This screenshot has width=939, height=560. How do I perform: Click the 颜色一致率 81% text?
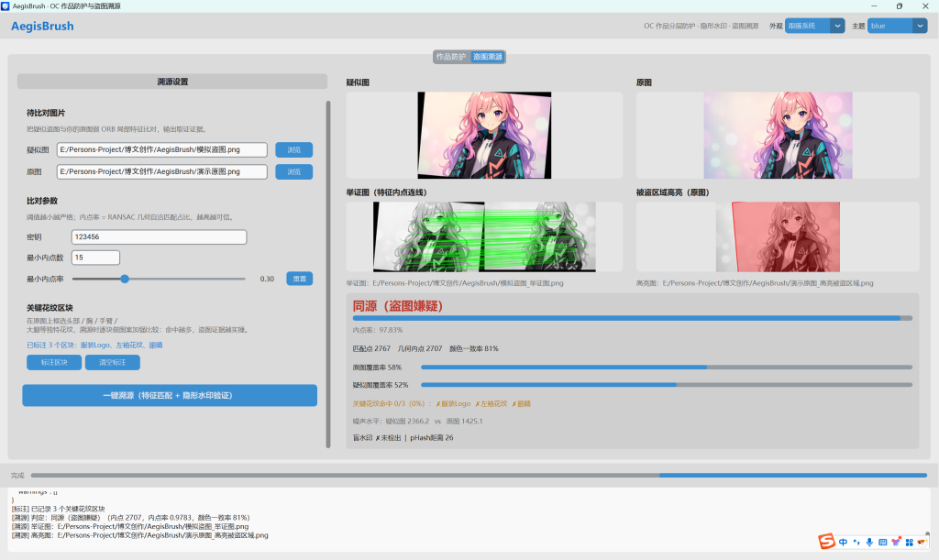(474, 348)
